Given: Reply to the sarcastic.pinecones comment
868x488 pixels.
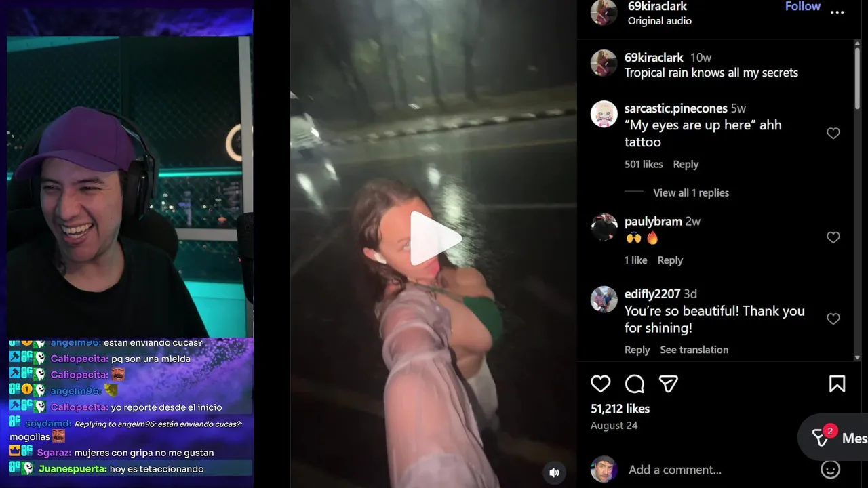Looking at the screenshot, I should pyautogui.click(x=686, y=165).
